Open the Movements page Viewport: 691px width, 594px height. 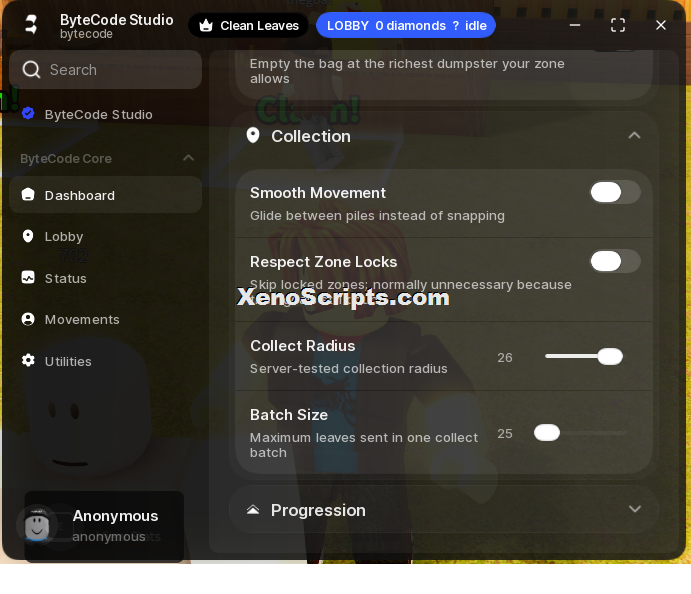[x=105, y=319]
